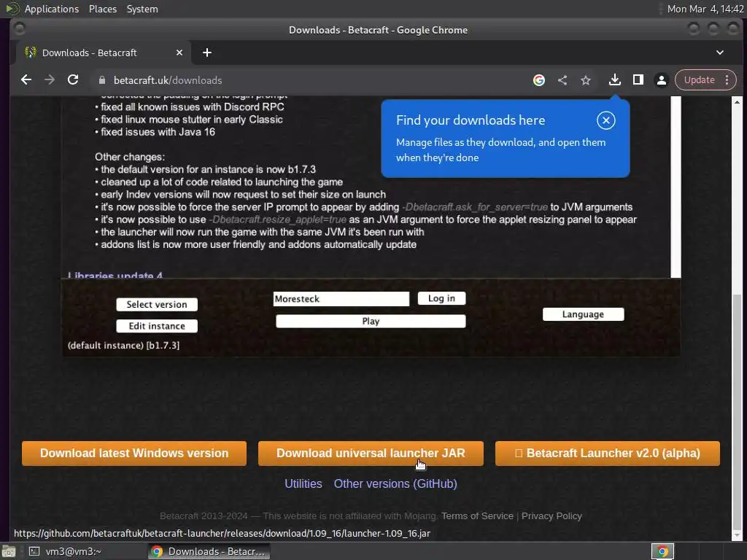Click Betacraft Launcher v2.0 (alpha) button

click(x=608, y=454)
